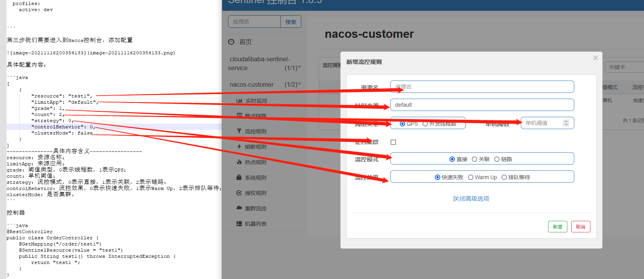Click "@RestController" line in the document
Image resolution: width=644 pixels, height=279 pixels.
click(30, 232)
